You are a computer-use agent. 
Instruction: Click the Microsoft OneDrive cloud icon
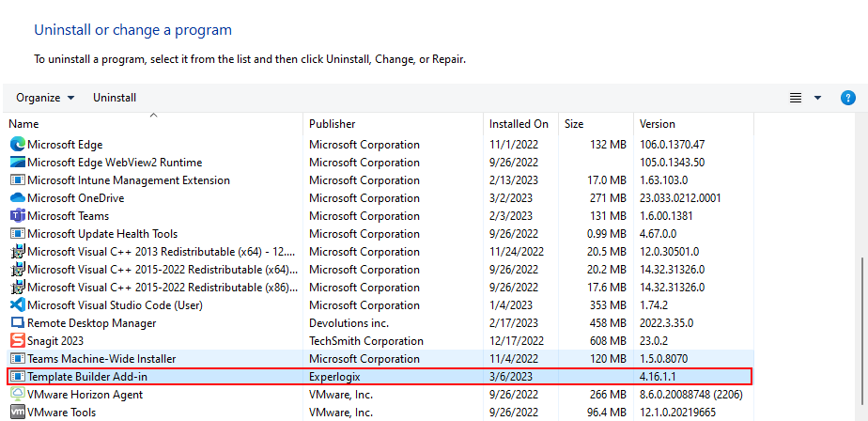click(18, 197)
